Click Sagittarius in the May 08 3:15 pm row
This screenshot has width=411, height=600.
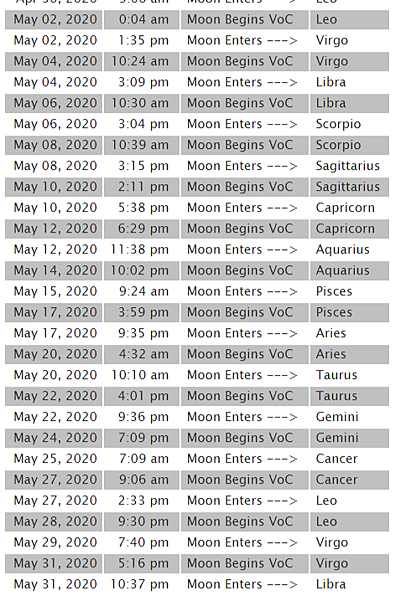[347, 166]
